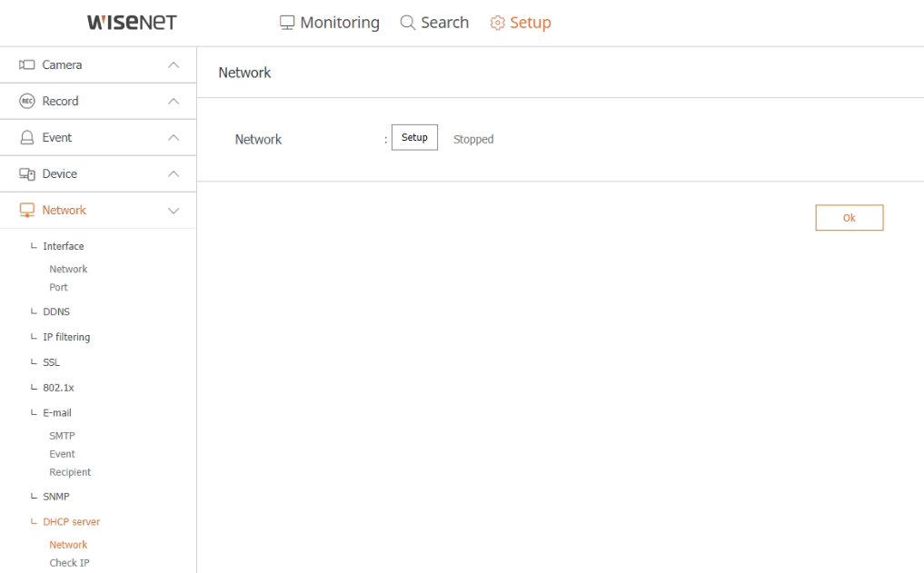Click the Setup gear icon

(497, 23)
